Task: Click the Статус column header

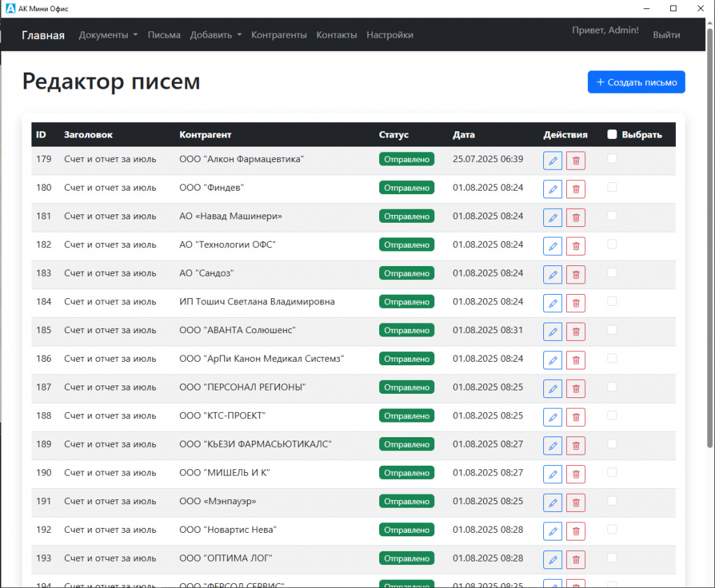Action: pos(394,135)
